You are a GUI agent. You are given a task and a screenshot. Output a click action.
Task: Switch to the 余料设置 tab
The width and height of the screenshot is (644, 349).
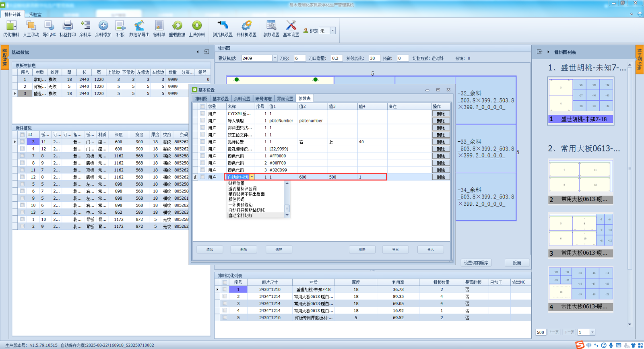pyautogui.click(x=242, y=99)
